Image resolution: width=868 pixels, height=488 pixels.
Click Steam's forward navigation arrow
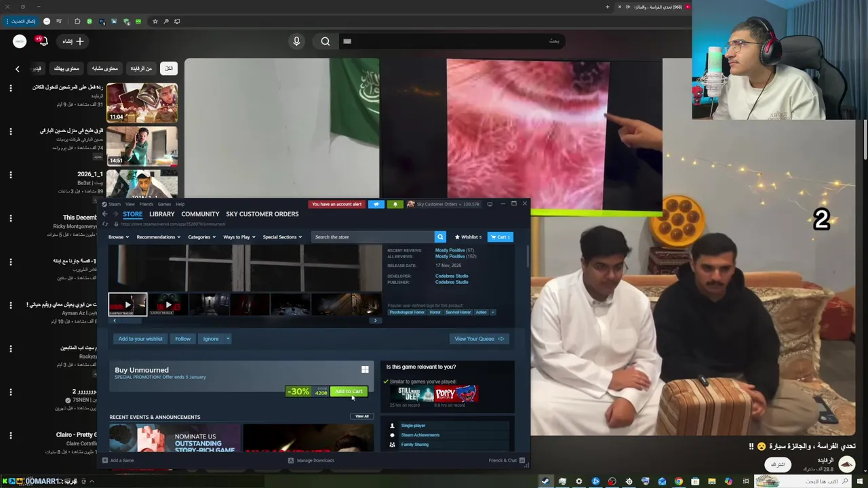tap(115, 214)
